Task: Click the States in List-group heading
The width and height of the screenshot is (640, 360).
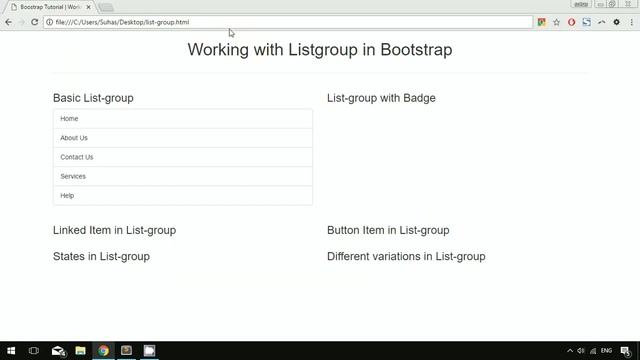Action: pos(101,256)
